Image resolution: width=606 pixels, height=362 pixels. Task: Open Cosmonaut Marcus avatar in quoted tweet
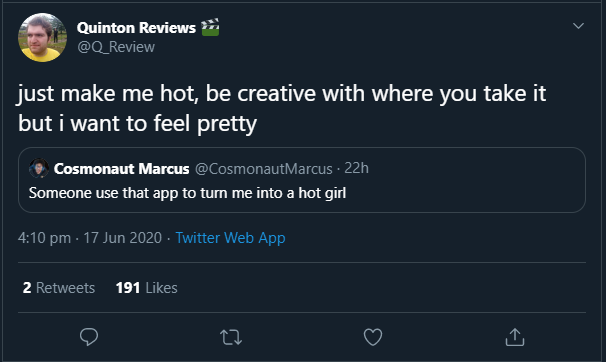(39, 168)
